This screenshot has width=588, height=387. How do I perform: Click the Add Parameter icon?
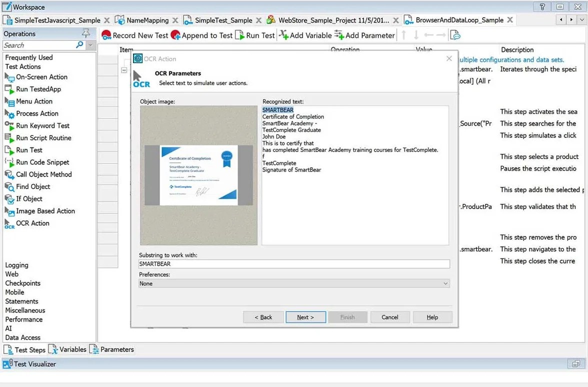point(339,35)
